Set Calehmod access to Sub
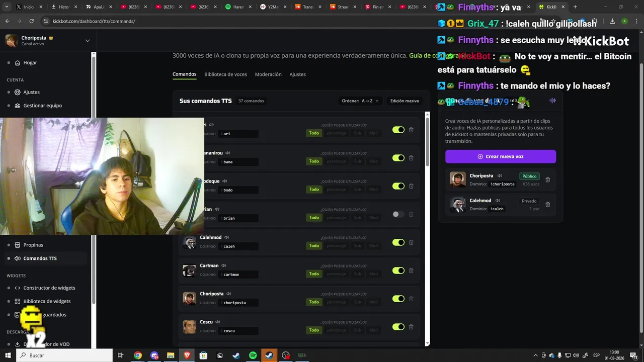The image size is (644, 362). pos(357,246)
